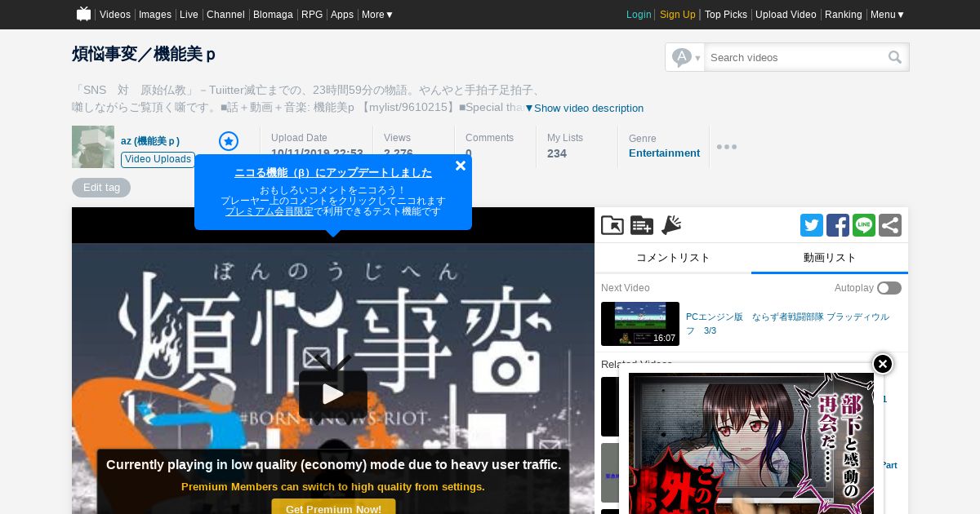
Task: Open the anime girl advertisement banner
Action: (751, 443)
